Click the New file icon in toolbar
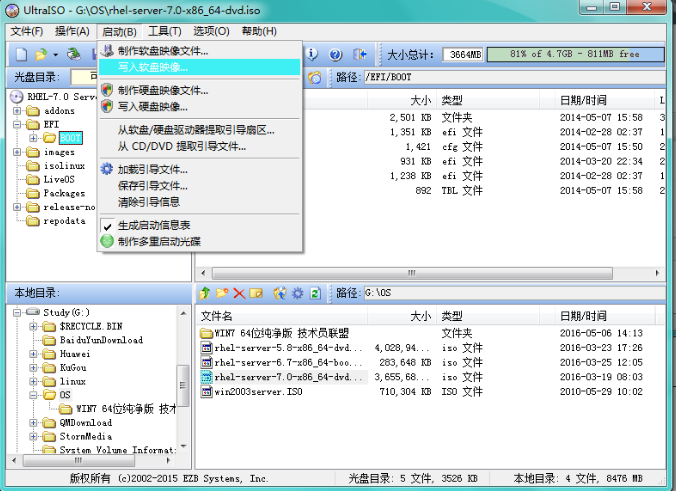 (x=22, y=54)
